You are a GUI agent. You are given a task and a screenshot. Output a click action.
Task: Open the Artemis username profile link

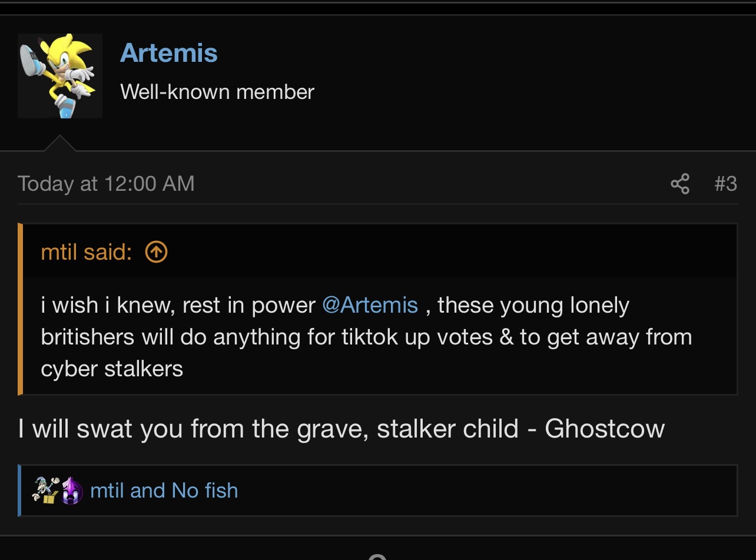[x=169, y=53]
